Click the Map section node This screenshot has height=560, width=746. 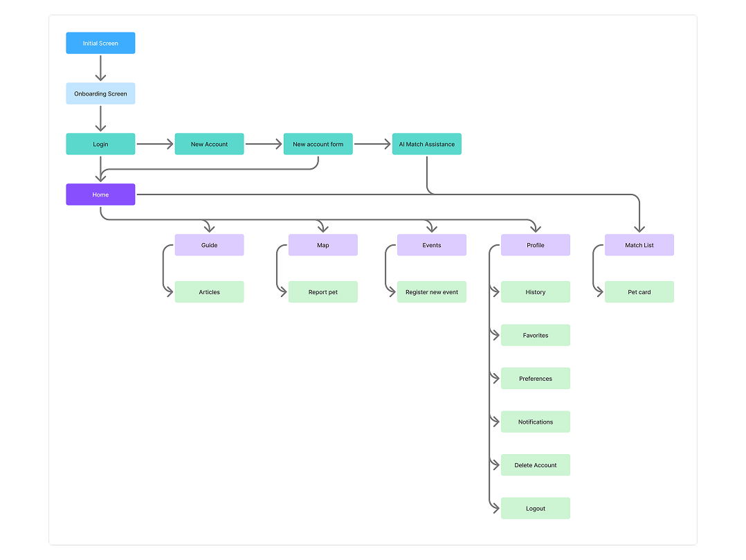[322, 245]
